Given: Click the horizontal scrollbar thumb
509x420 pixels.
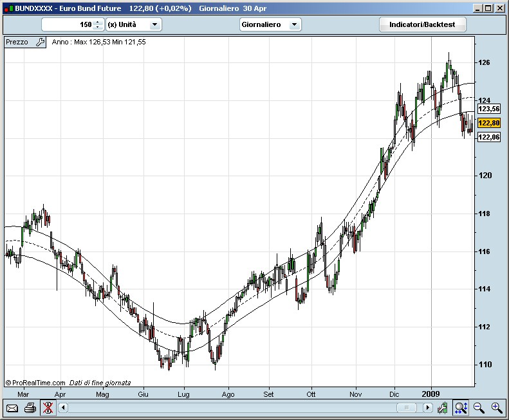Looking at the screenshot, I should point(407,407).
